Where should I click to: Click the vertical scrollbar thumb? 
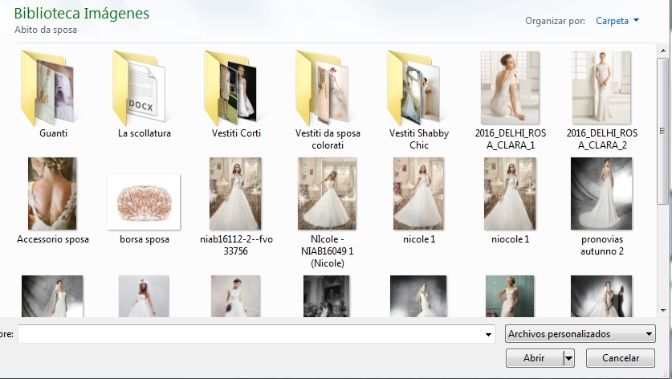coord(663,131)
